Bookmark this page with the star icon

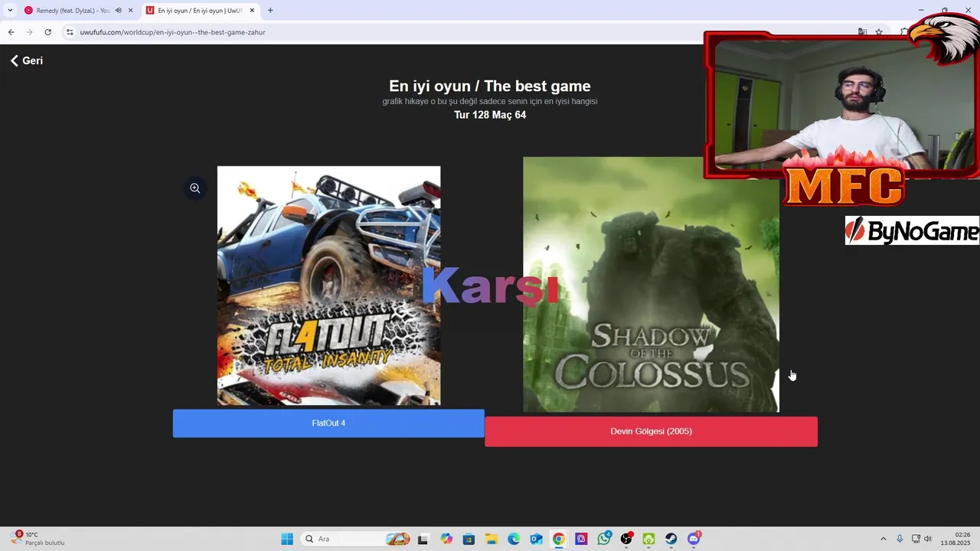pos(879,32)
